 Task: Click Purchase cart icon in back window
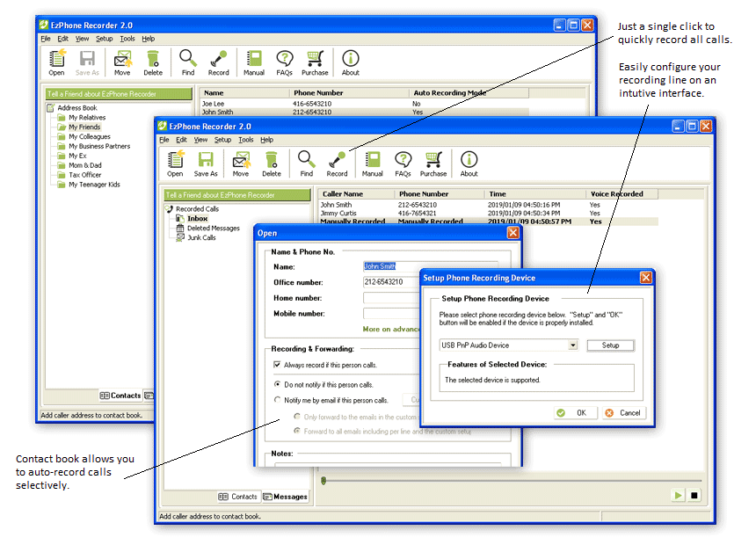coord(315,62)
